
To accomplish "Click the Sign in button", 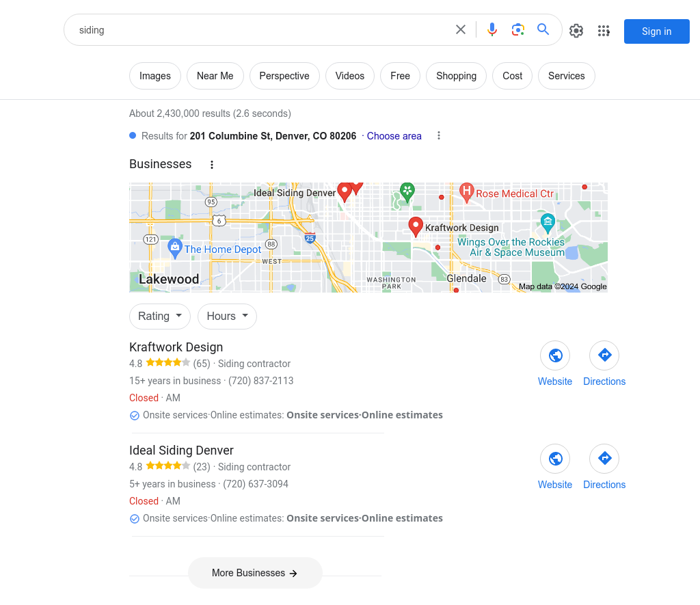I will 656,31.
